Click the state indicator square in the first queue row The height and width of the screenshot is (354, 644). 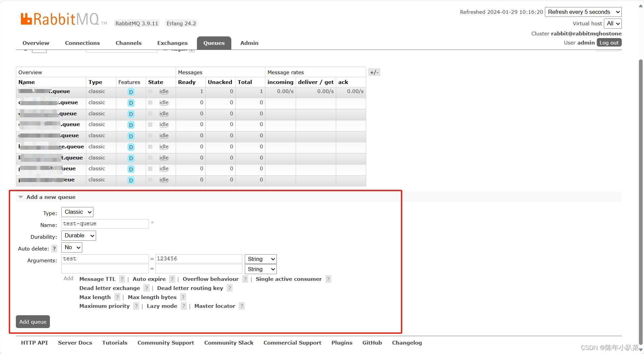coord(150,91)
